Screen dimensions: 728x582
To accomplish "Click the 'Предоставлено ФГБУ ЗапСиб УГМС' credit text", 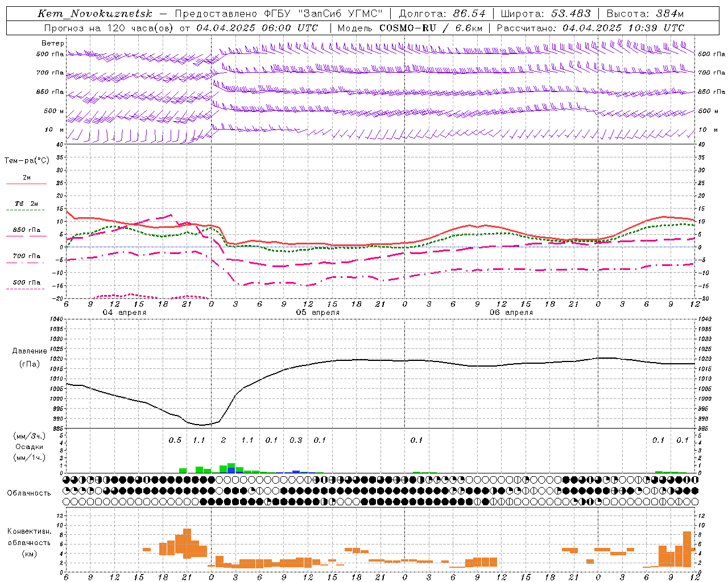I will tap(279, 14).
